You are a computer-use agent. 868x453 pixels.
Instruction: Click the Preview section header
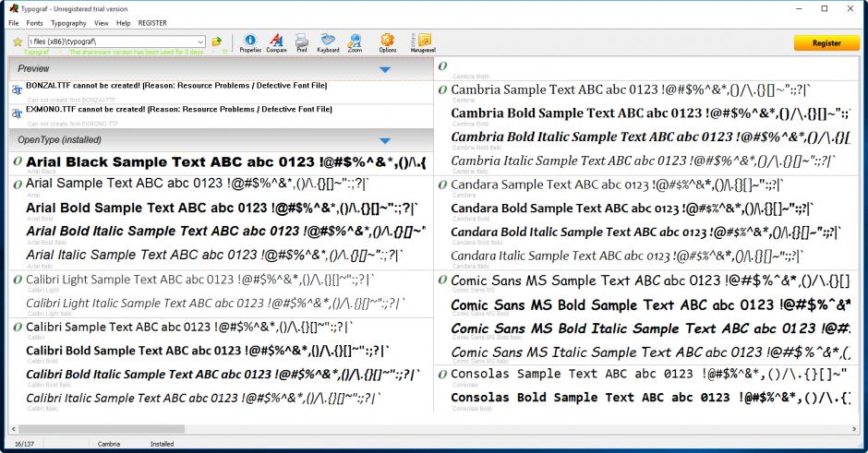click(x=221, y=68)
